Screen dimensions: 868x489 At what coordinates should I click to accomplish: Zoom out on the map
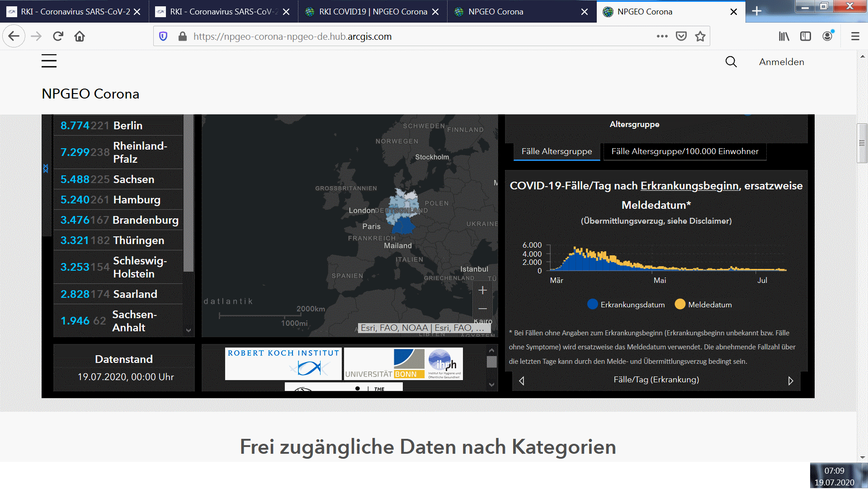point(482,309)
